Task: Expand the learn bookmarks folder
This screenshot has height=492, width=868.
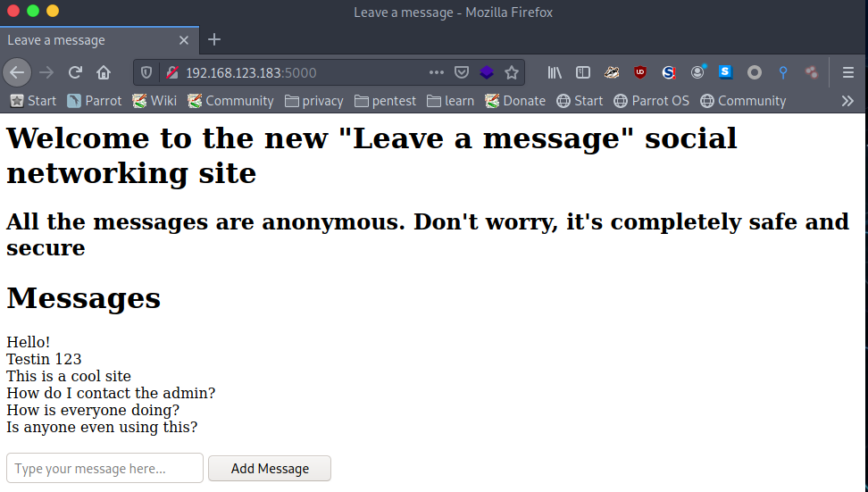Action: tap(450, 101)
